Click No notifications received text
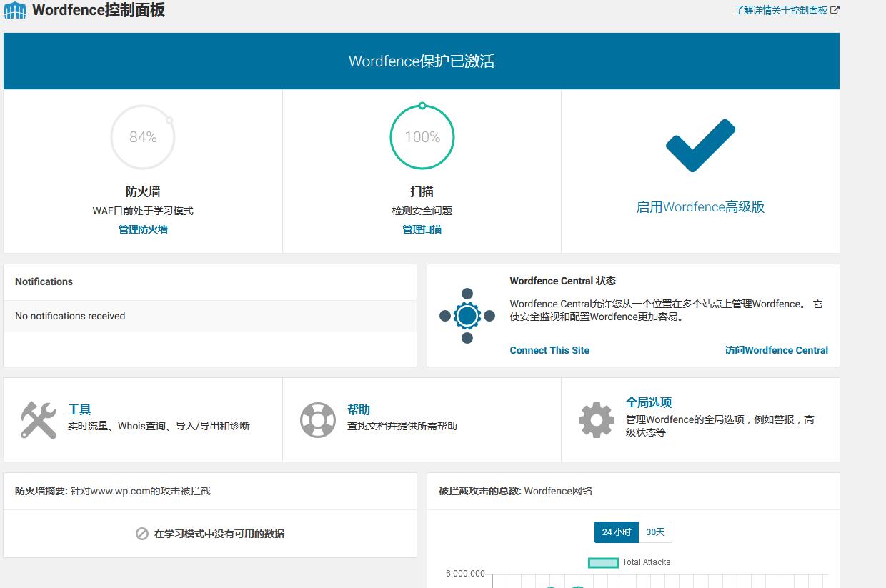 click(x=70, y=316)
